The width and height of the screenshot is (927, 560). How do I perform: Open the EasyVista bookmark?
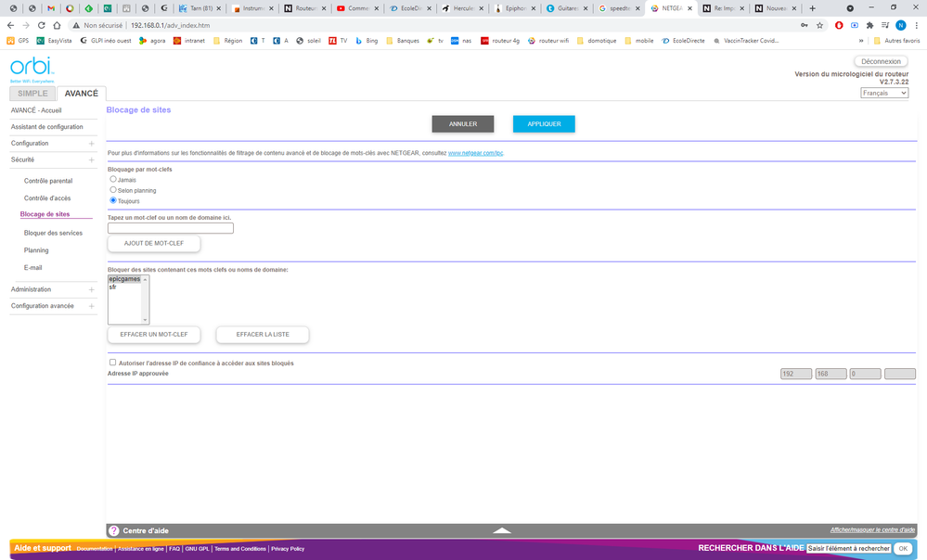point(54,41)
